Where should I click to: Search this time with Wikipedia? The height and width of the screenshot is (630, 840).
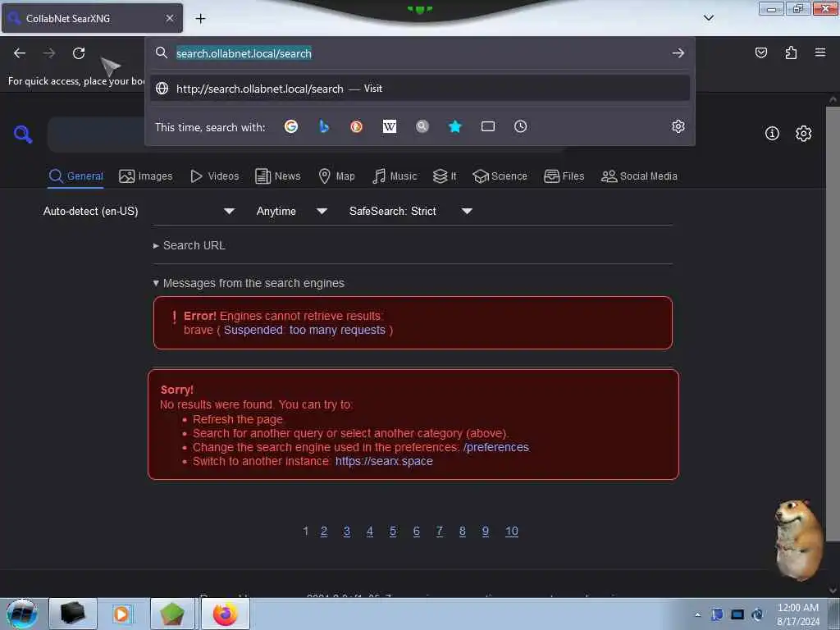click(x=390, y=126)
